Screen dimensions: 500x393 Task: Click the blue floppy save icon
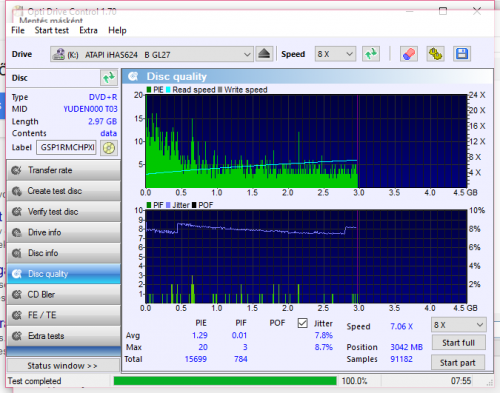(462, 54)
